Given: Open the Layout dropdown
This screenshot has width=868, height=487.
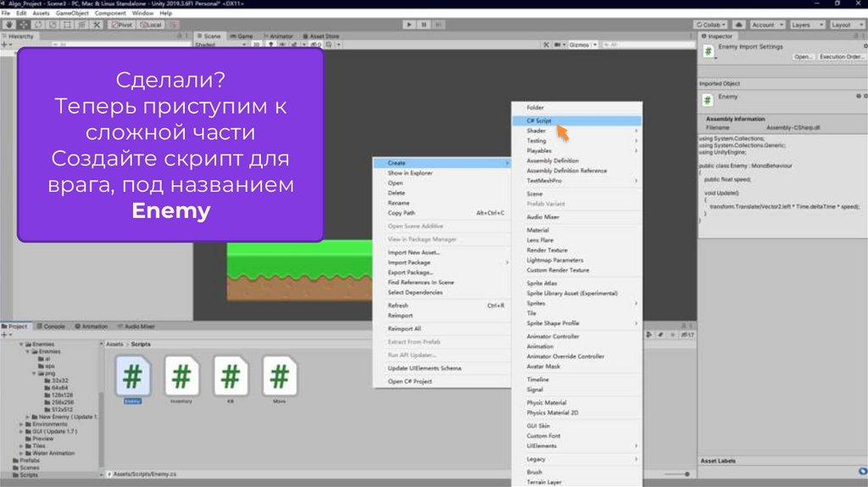Looking at the screenshot, I should point(847,25).
